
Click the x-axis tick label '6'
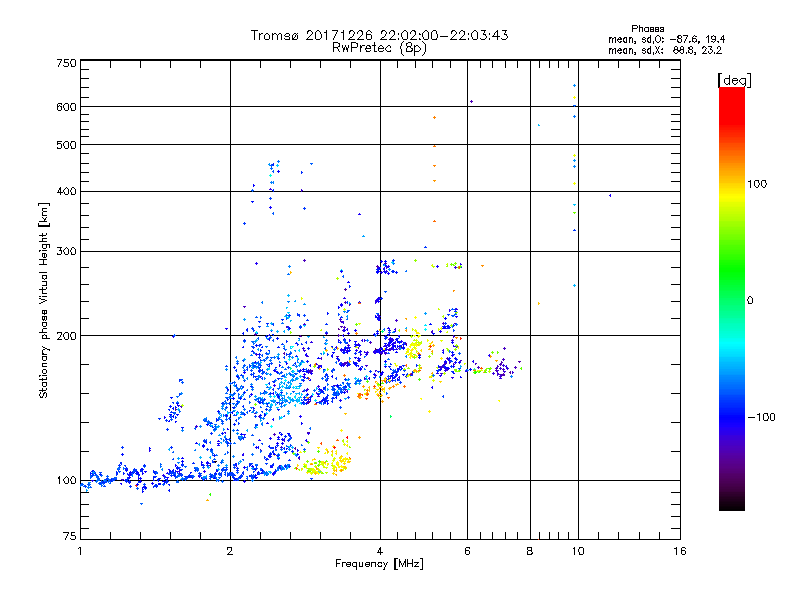[467, 551]
